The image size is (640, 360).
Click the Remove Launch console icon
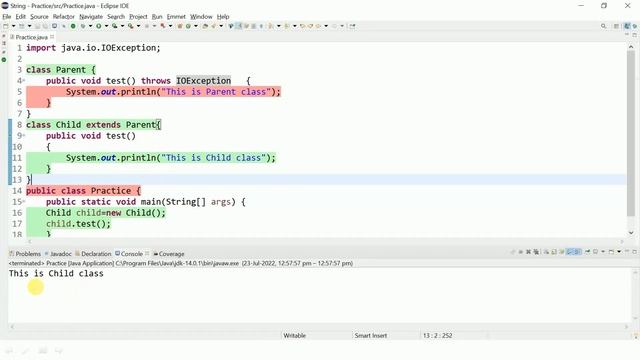(x=528, y=252)
